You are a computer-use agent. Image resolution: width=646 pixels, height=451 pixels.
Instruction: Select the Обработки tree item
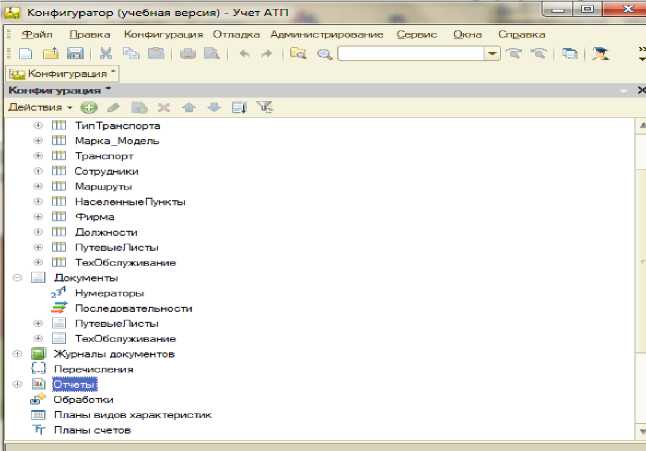click(x=84, y=400)
